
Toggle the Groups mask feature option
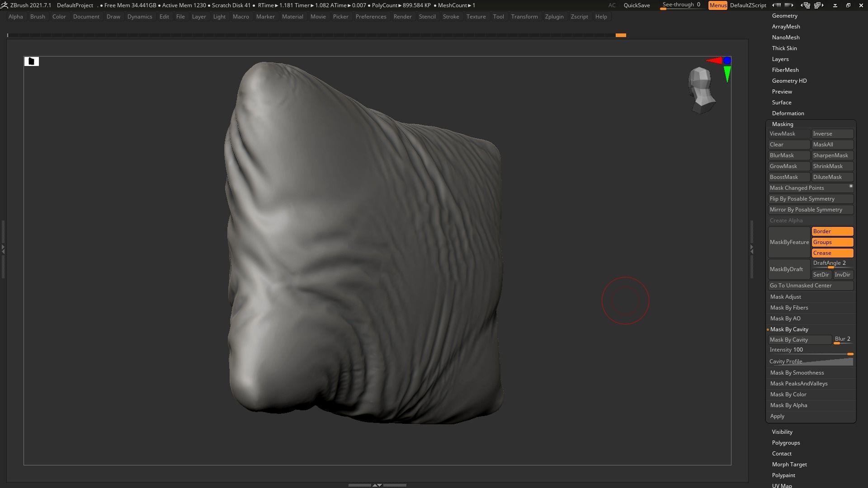point(832,242)
